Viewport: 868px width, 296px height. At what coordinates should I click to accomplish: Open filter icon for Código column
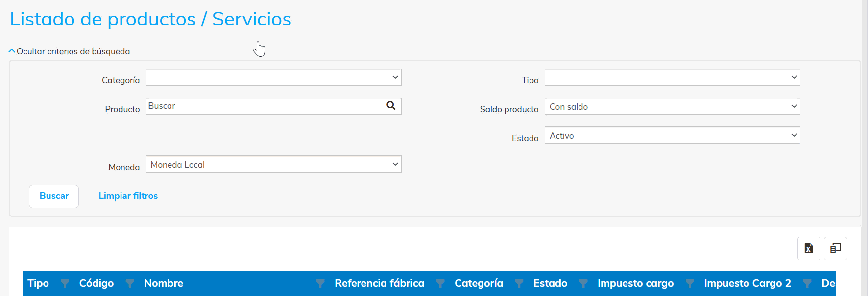pyautogui.click(x=130, y=283)
